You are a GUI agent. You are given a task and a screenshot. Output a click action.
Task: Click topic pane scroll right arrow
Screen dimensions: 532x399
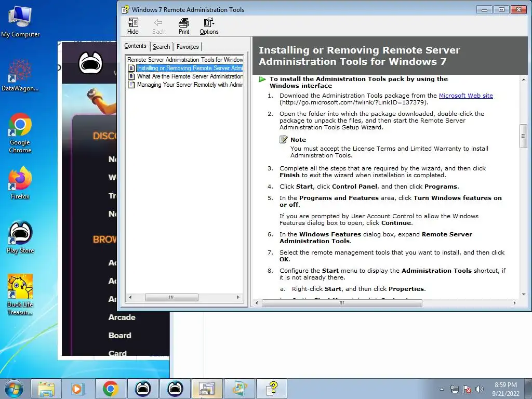tap(515, 303)
